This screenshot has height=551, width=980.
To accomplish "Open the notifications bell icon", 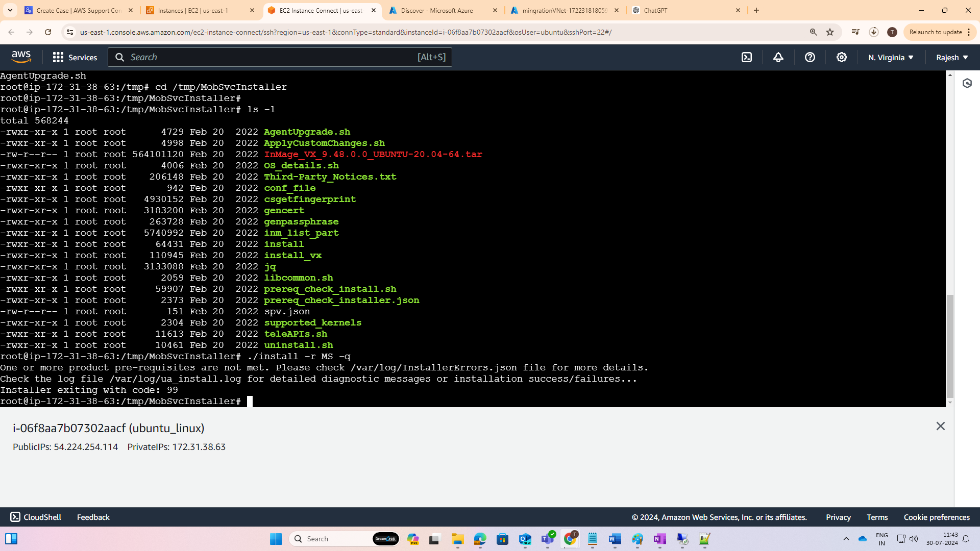I will (777, 57).
